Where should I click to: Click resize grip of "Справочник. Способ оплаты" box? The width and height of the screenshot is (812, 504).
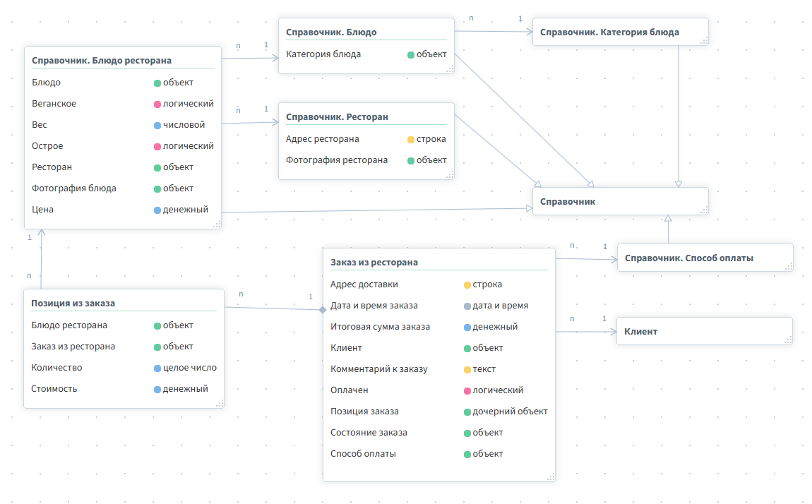click(789, 266)
